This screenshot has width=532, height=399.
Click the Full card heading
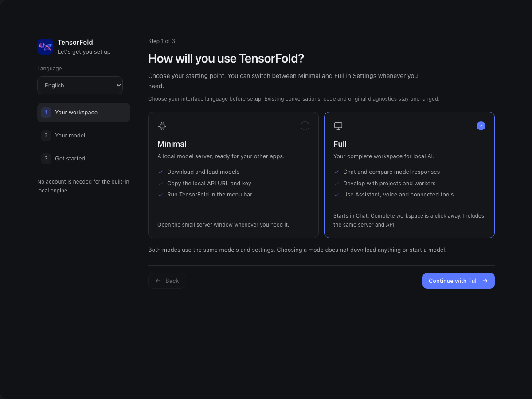[x=340, y=144]
